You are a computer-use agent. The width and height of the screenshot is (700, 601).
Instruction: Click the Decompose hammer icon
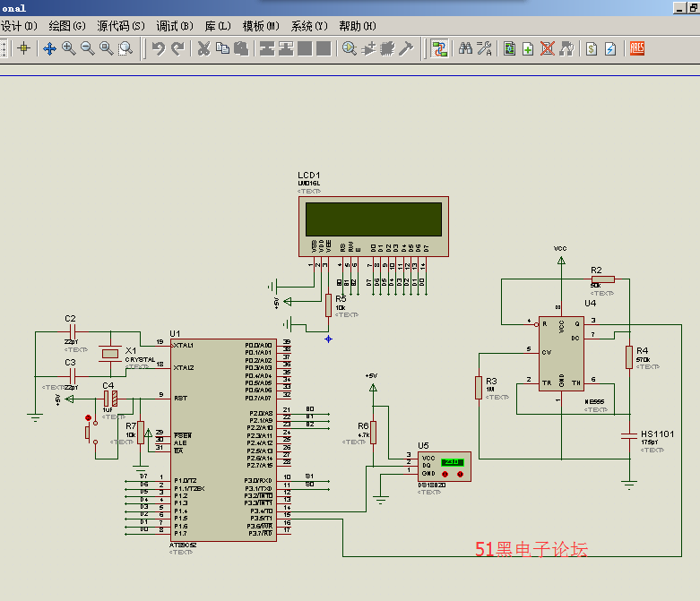(x=406, y=48)
